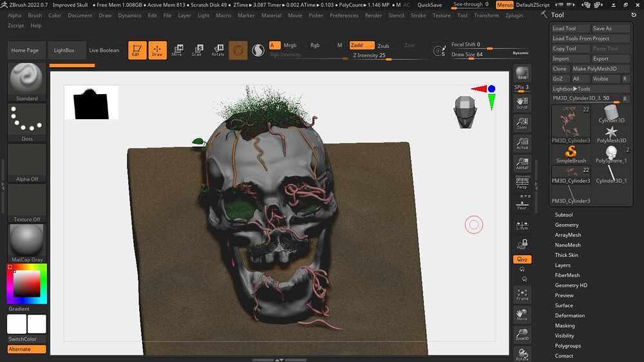This screenshot has width=644, height=362.
Task: Toggle Local Symmetry (L.Sym)
Action: 522,225
